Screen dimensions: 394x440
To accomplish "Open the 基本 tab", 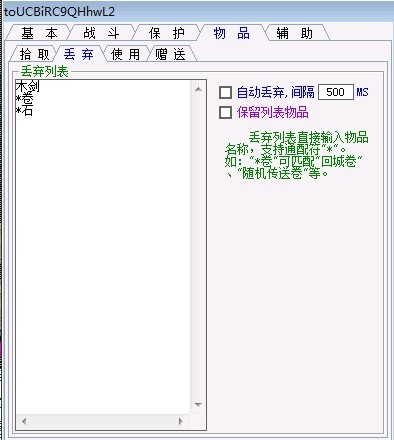I will (x=39, y=33).
